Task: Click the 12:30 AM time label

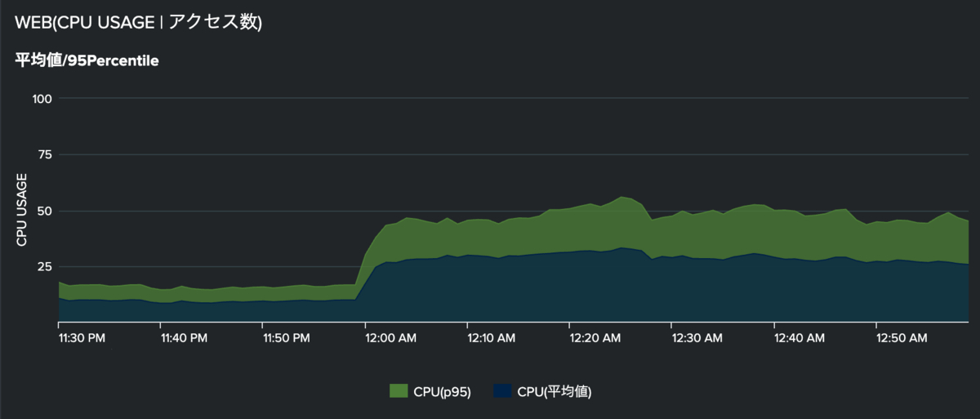Action: [699, 337]
